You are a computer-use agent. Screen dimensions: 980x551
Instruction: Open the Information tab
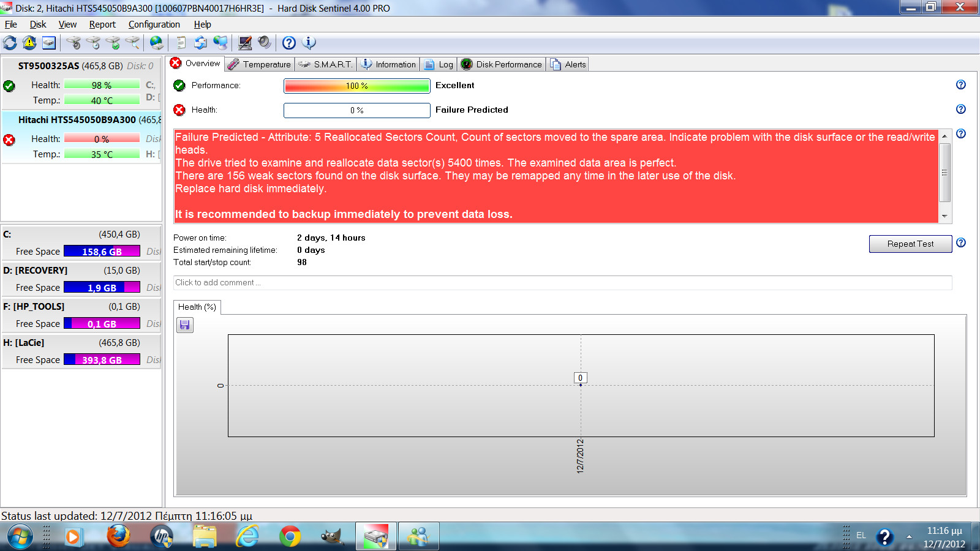pyautogui.click(x=388, y=64)
